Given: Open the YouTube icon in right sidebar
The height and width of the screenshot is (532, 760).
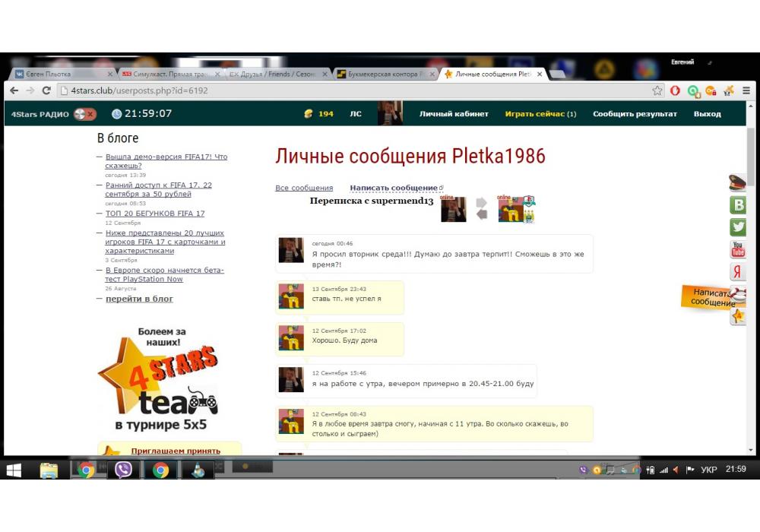Looking at the screenshot, I should point(737,249).
